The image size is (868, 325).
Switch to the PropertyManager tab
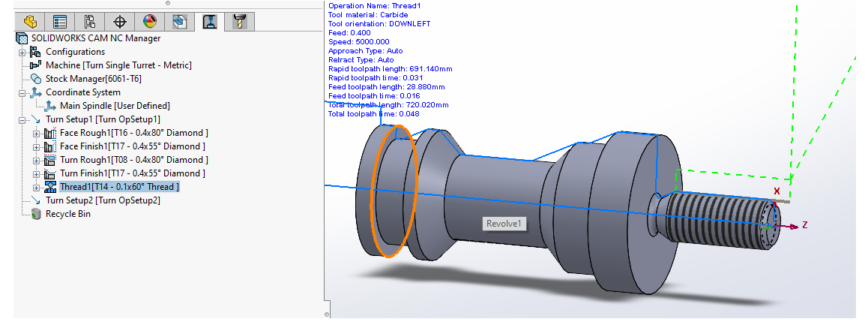point(60,22)
